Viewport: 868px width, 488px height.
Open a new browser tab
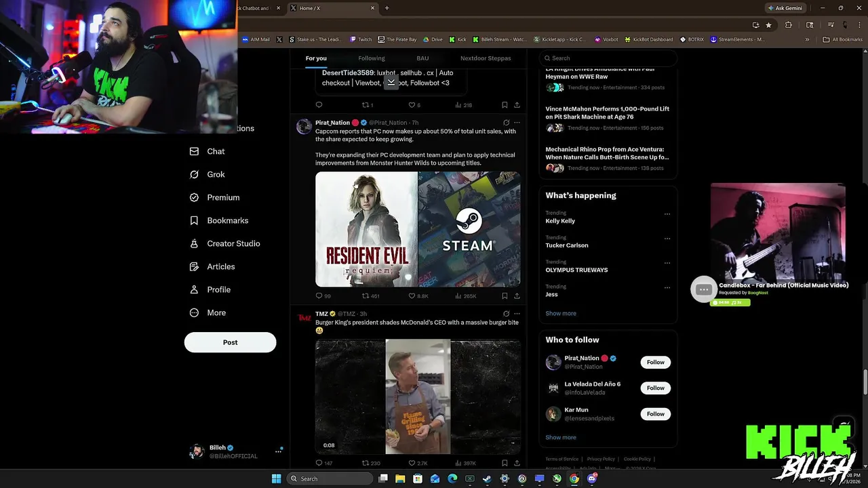[387, 8]
